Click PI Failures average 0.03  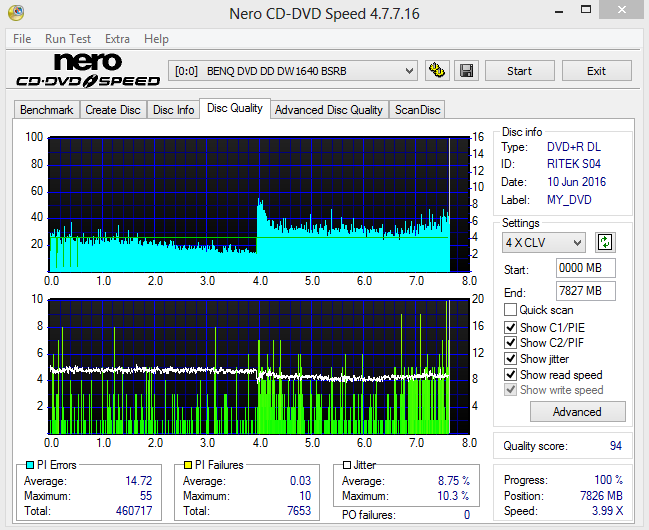point(300,481)
